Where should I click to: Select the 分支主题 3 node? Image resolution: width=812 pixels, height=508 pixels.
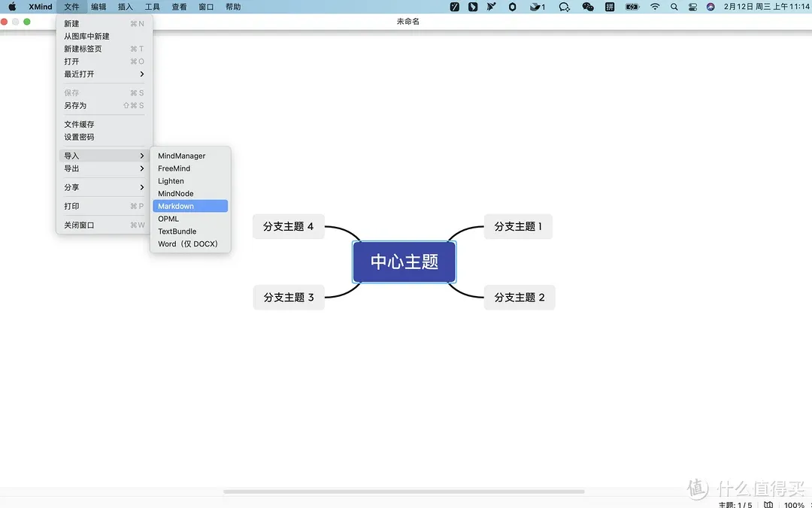[x=289, y=298]
